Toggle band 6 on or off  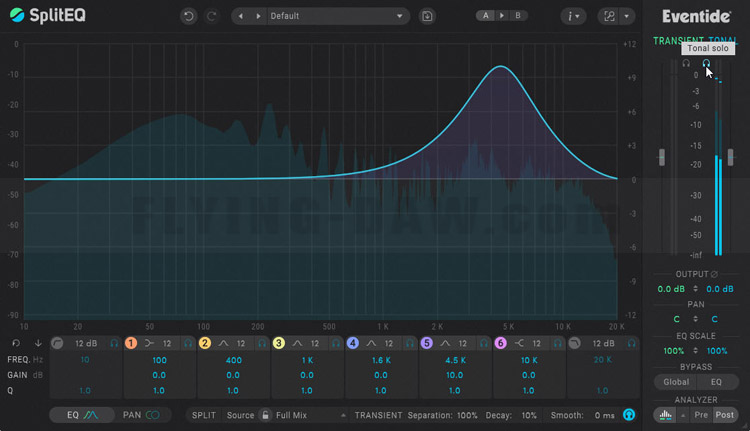pos(500,343)
